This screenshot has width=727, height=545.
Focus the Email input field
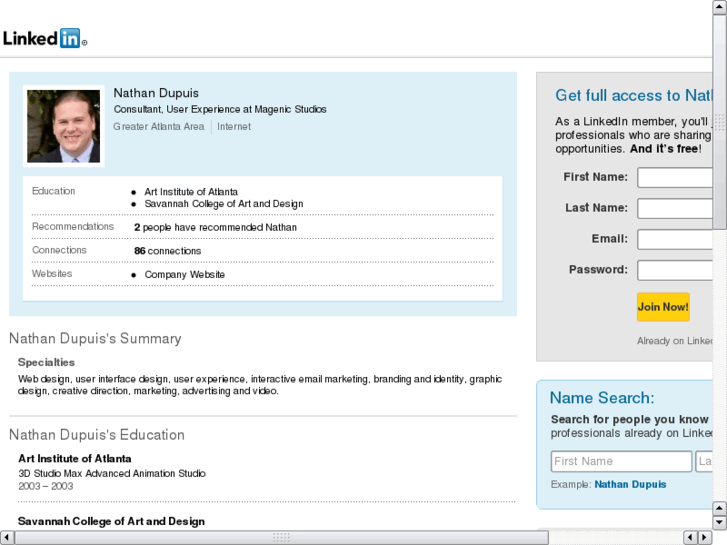pyautogui.click(x=675, y=239)
